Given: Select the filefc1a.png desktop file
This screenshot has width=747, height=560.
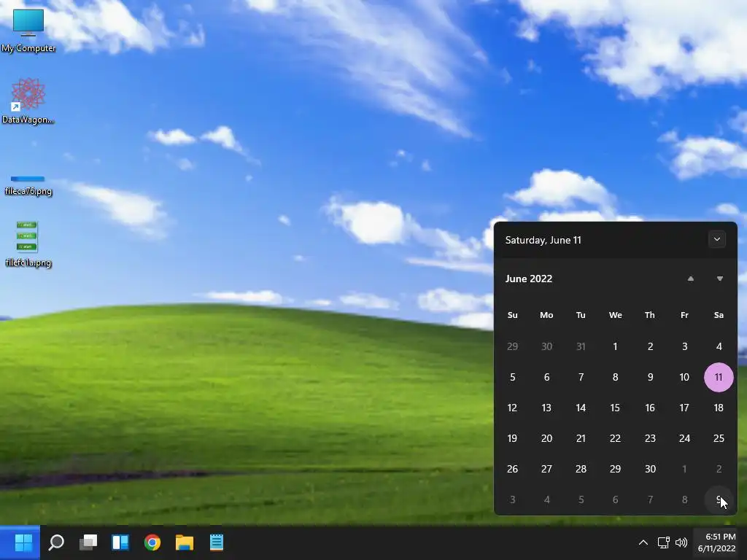Looking at the screenshot, I should pyautogui.click(x=28, y=244).
